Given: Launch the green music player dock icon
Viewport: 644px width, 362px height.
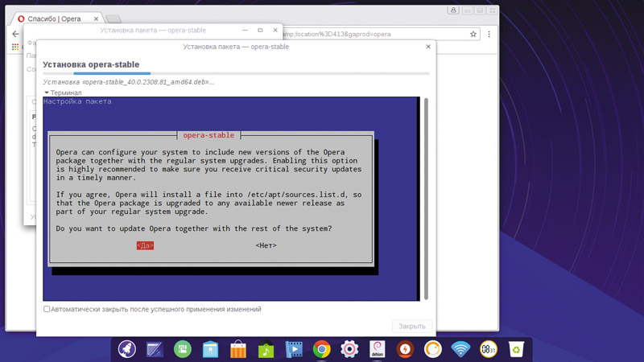Looking at the screenshot, I should click(x=266, y=350).
